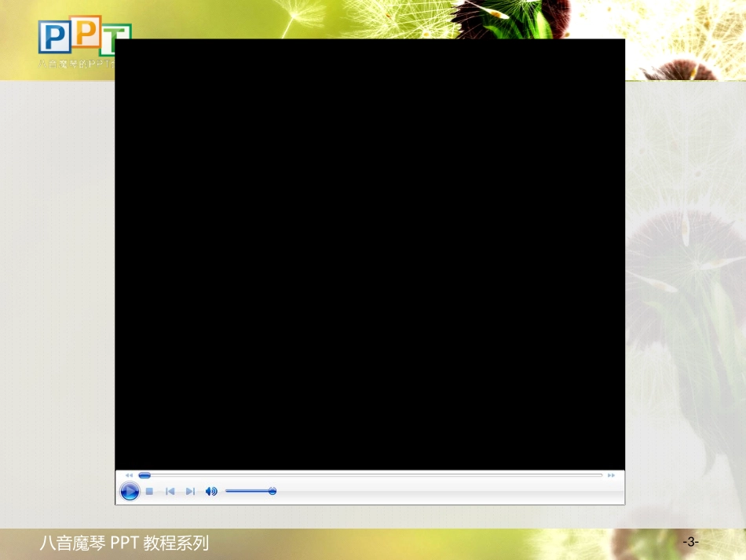This screenshot has width=746, height=560.
Task: Click inside the black video display area
Action: pyautogui.click(x=370, y=254)
